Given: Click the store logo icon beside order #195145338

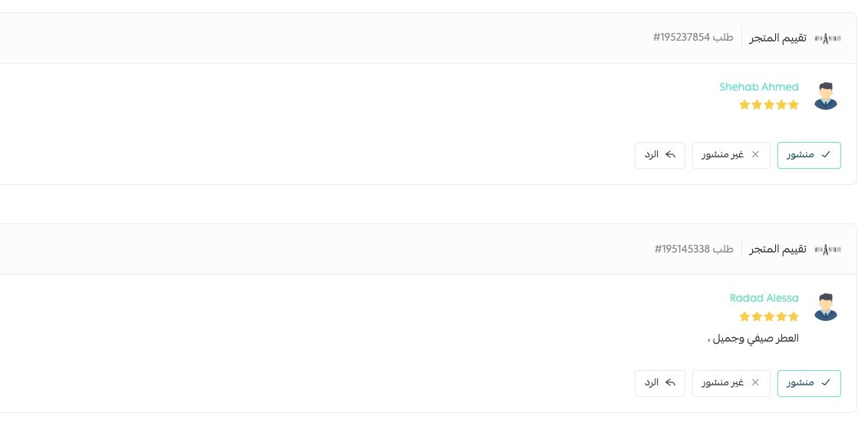Looking at the screenshot, I should [x=827, y=249].
